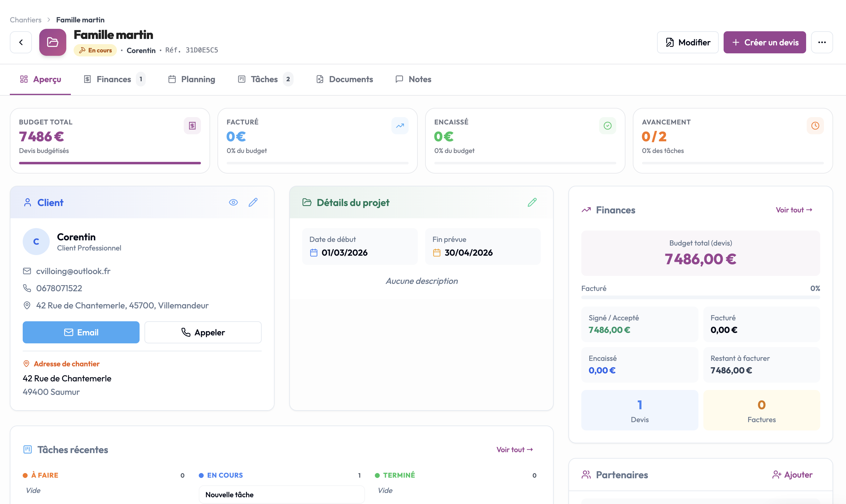The image size is (846, 504).
Task: Click the Devis count tile
Action: (640, 410)
